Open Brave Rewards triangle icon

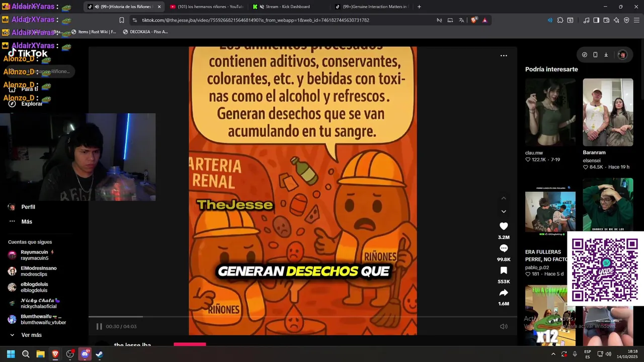pyautogui.click(x=485, y=20)
